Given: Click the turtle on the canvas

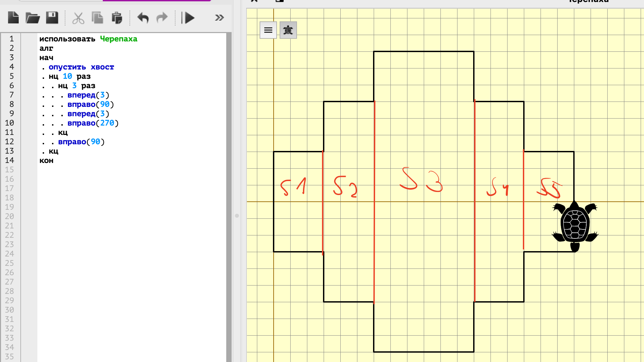Looking at the screenshot, I should [575, 226].
